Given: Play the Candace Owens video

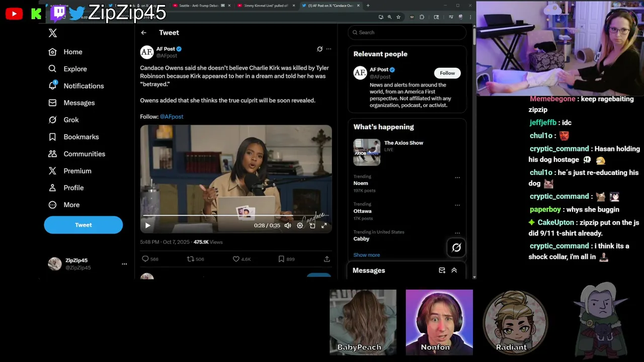Looking at the screenshot, I should tap(147, 226).
